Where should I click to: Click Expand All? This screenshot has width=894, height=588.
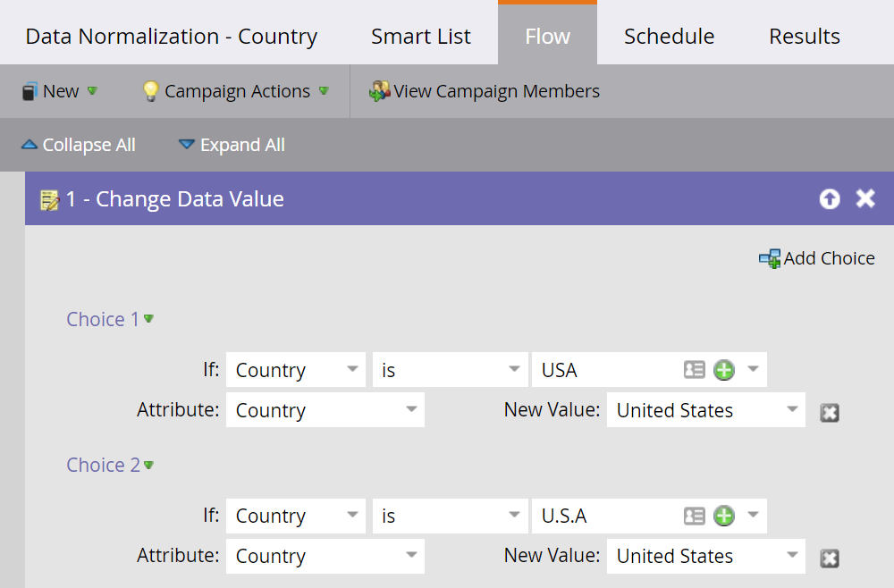tap(231, 145)
